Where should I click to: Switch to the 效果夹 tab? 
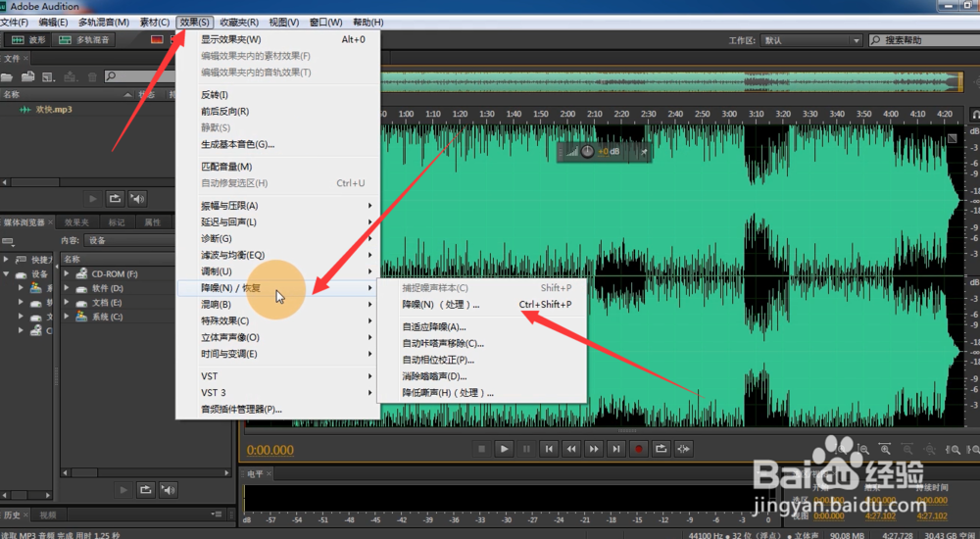(76, 222)
